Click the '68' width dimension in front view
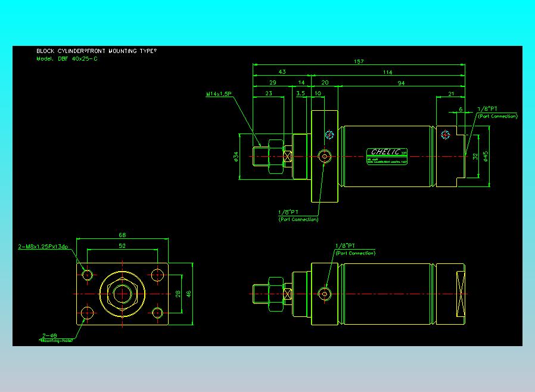Image resolution: width=535 pixels, height=392 pixels. coord(122,235)
